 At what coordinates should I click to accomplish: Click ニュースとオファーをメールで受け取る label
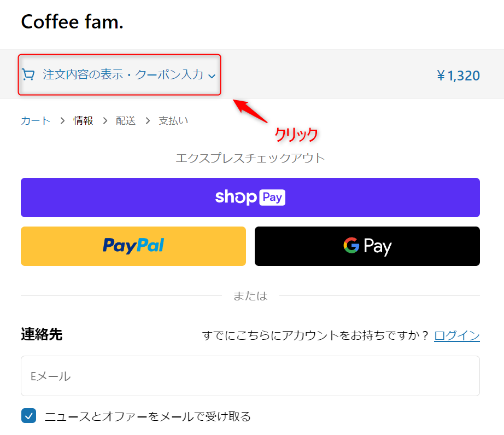pyautogui.click(x=148, y=416)
